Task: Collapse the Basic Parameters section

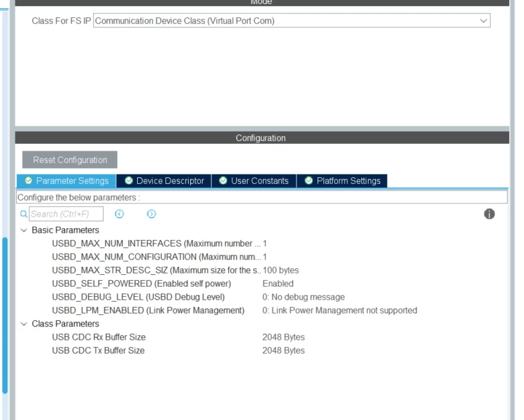Action: coord(23,230)
